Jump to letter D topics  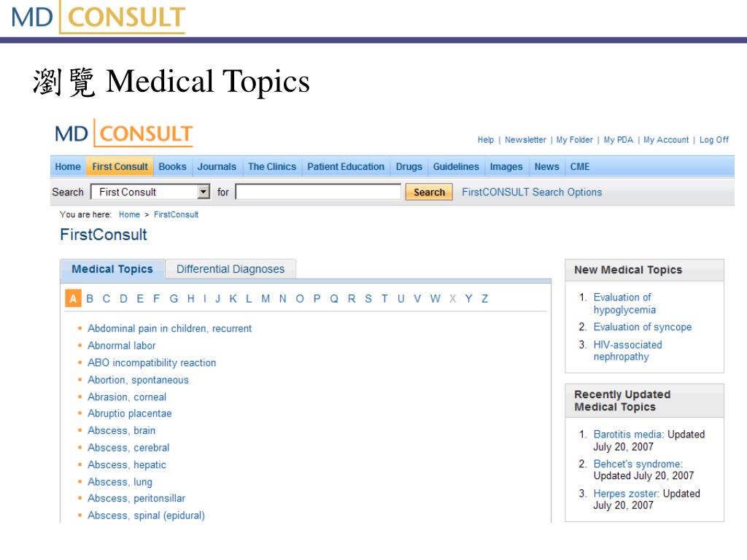tap(123, 298)
